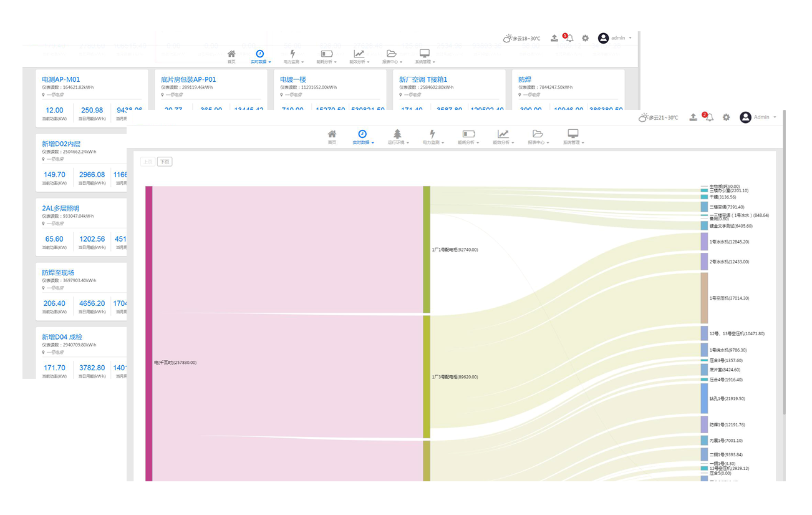812x515 pixels.
Task: Click the battery 能耗分析 icon in back window
Action: [326, 54]
